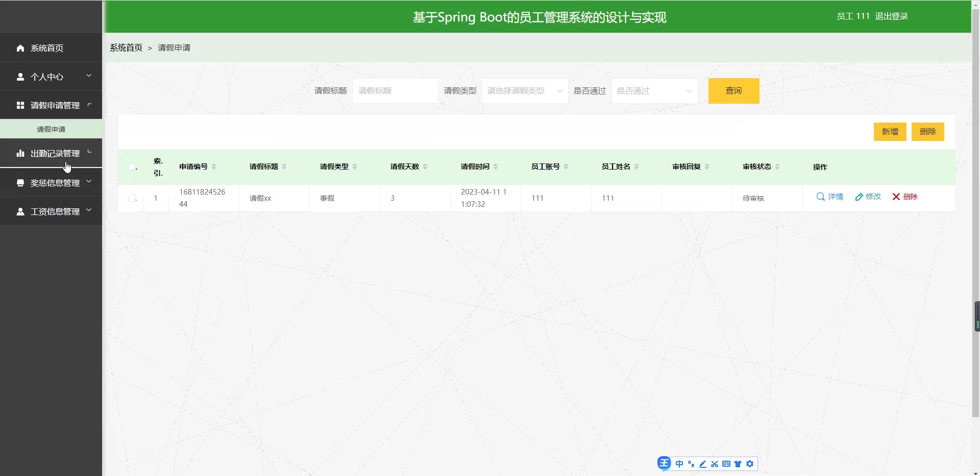Sort by 审核回复 column arrows
980x476 pixels.
707,166
